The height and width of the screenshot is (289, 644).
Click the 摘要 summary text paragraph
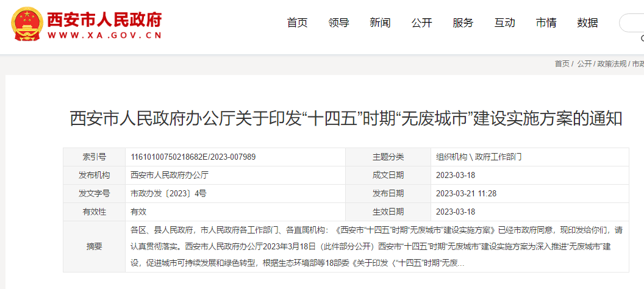(x=376, y=247)
